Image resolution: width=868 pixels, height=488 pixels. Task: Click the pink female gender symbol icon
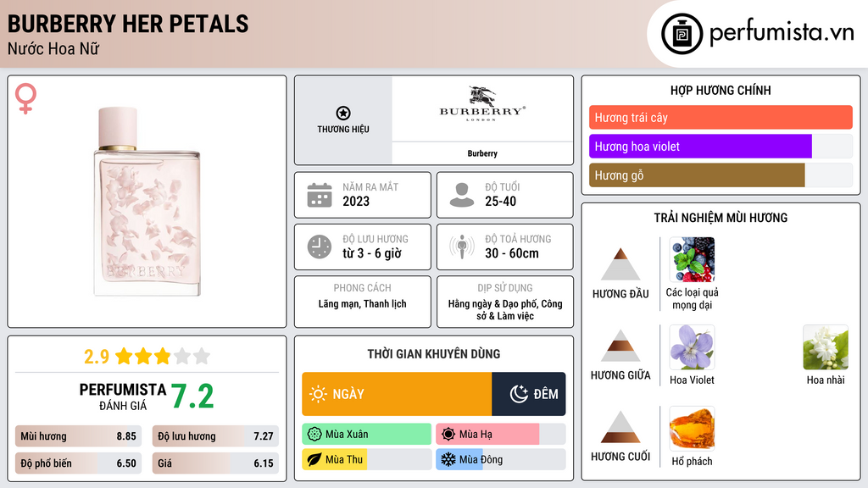point(26,98)
